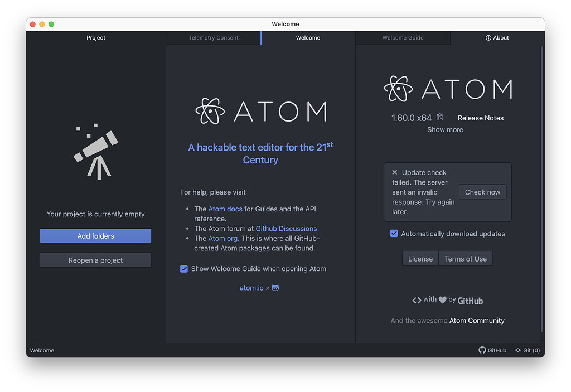Click the GitHub wordmark in About footer
The width and height of the screenshot is (571, 392).
470,301
